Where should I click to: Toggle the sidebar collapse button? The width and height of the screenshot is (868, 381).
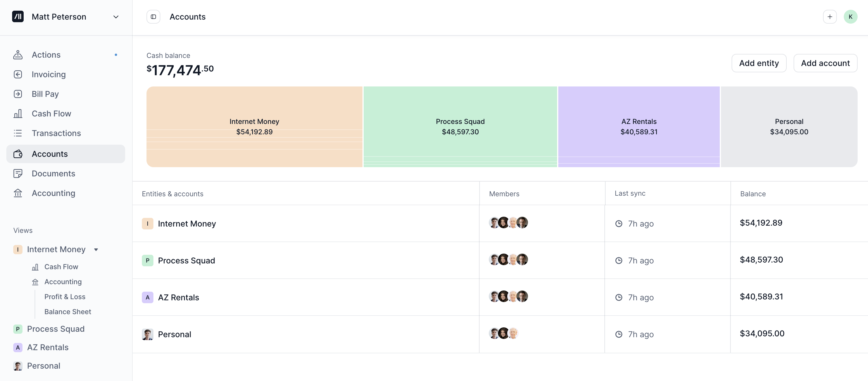click(153, 17)
